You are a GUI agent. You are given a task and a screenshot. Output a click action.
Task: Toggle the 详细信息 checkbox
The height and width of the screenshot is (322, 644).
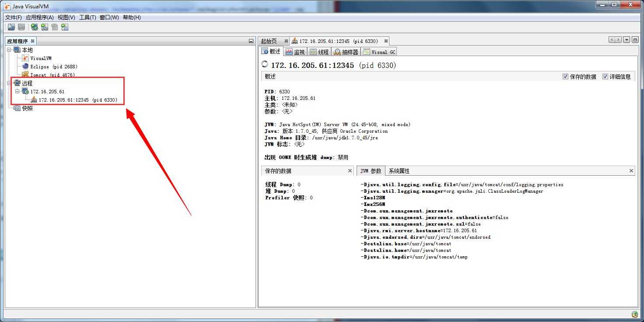click(605, 77)
